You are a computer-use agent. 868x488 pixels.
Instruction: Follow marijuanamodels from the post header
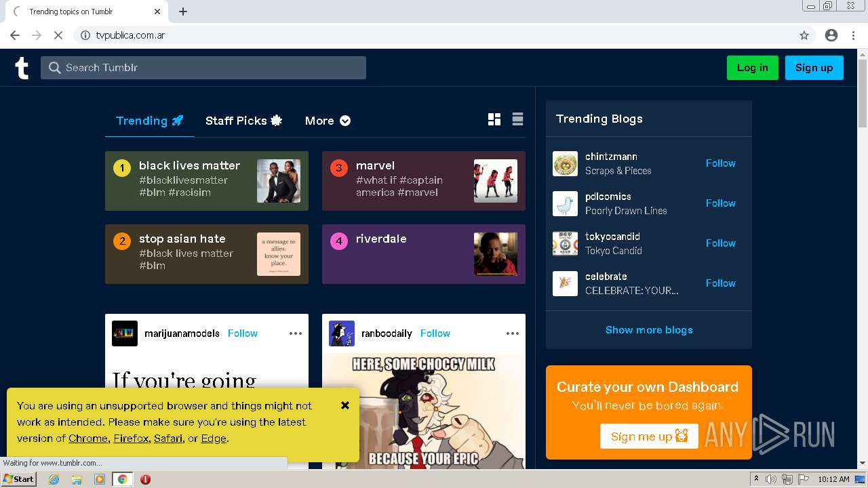tap(242, 333)
